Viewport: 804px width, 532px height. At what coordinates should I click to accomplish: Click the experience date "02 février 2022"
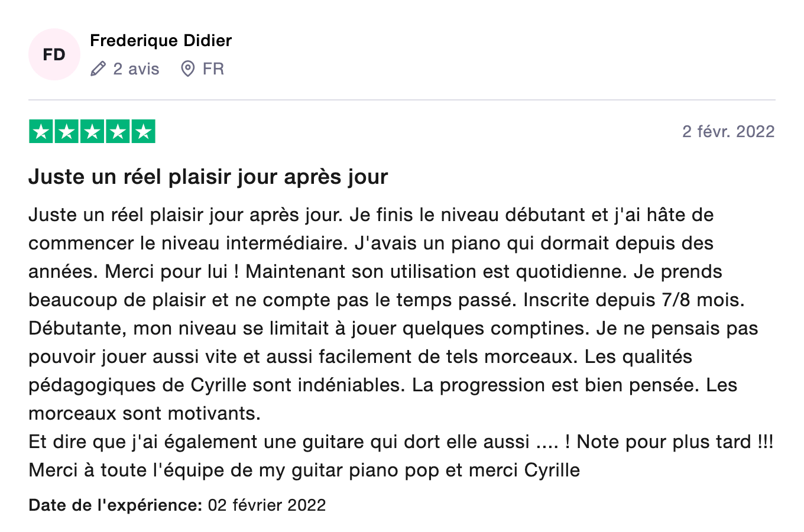tap(267, 505)
